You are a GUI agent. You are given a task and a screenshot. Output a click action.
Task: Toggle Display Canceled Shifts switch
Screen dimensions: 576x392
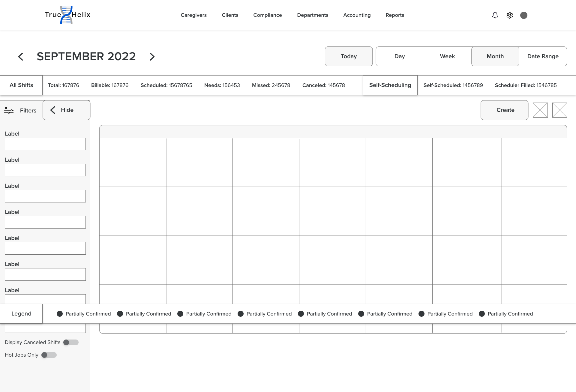[71, 342]
